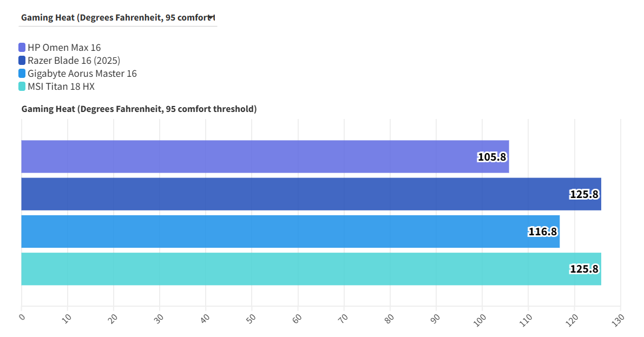Image resolution: width=644 pixels, height=337 pixels.
Task: Click the Razer Blade 16 legend color square
Action: [22, 61]
